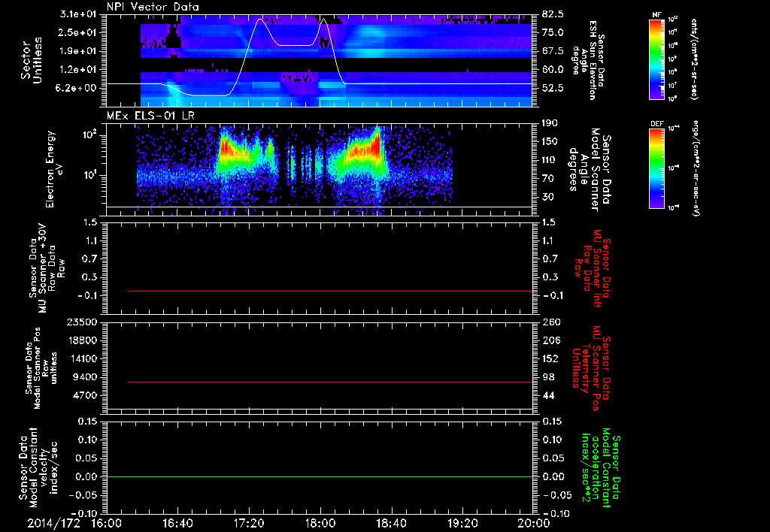
Task: Click the Electron Energy eV axis label
Action: (x=54, y=169)
